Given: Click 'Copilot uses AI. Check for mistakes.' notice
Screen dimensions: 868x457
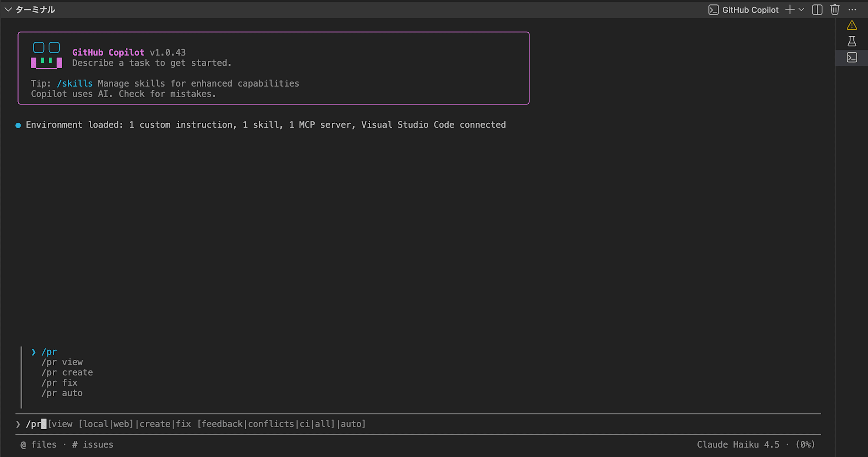Looking at the screenshot, I should point(123,94).
